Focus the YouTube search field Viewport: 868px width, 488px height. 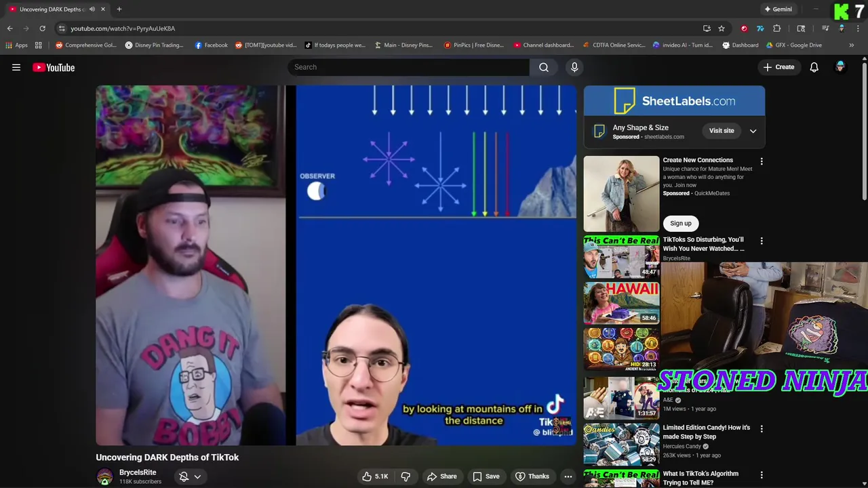click(408, 67)
